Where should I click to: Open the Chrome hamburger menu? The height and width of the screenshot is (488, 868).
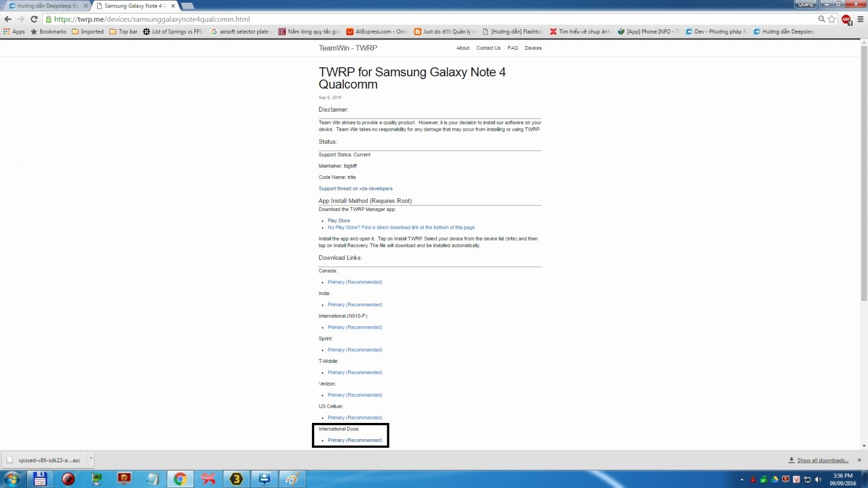[x=860, y=19]
